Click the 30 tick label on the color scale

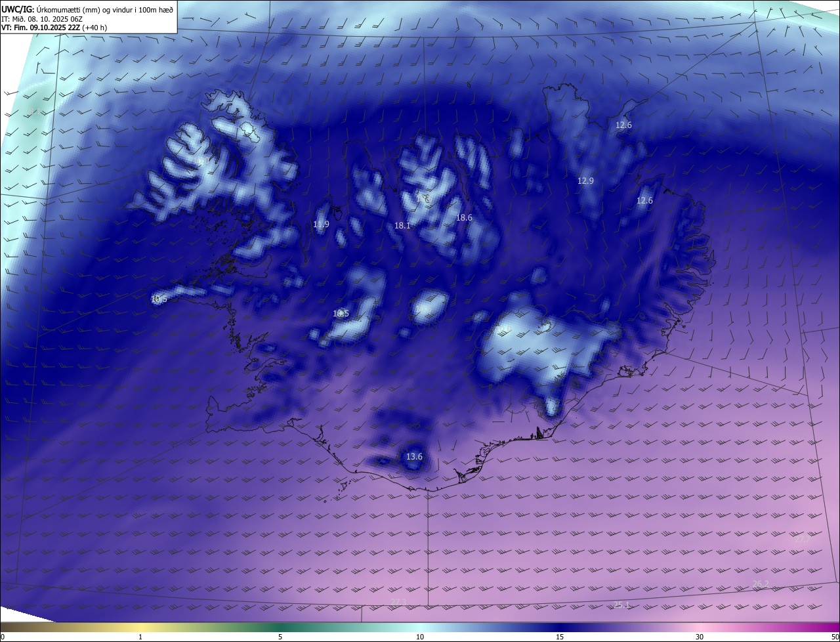click(700, 637)
